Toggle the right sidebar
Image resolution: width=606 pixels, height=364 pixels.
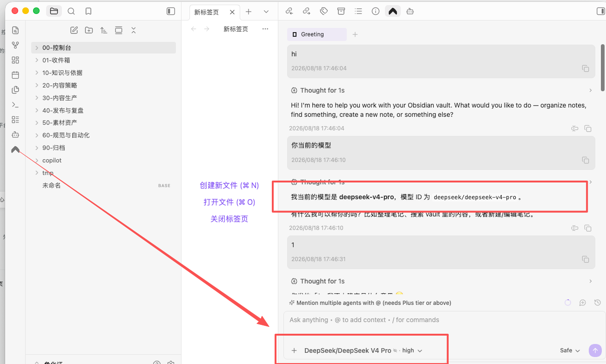tap(601, 11)
